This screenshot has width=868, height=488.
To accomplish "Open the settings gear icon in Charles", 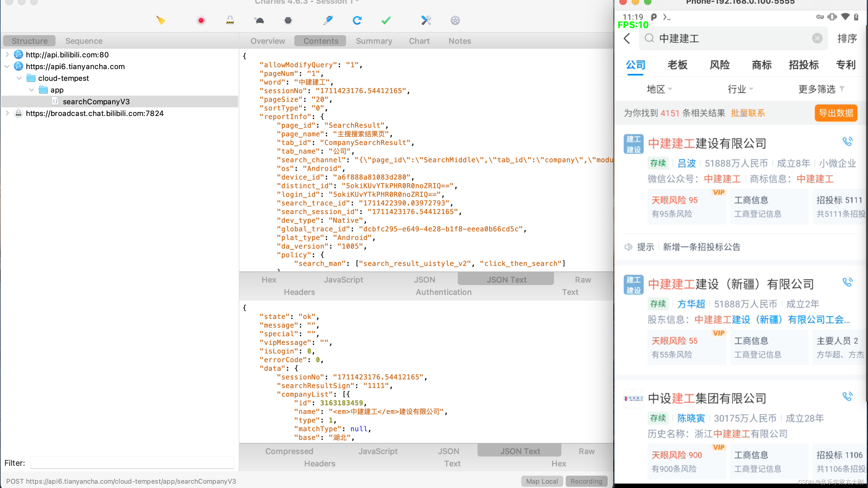I will click(455, 21).
